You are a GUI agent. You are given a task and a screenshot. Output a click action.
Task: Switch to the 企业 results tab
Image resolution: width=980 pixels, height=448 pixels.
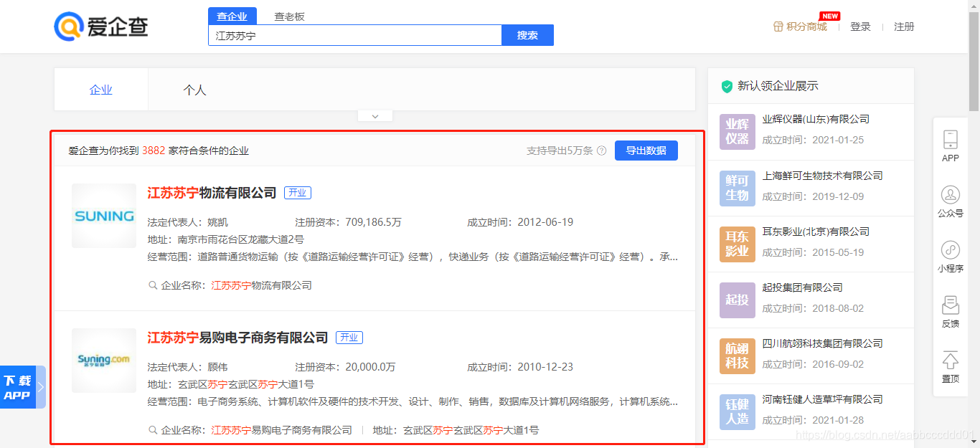coord(101,90)
